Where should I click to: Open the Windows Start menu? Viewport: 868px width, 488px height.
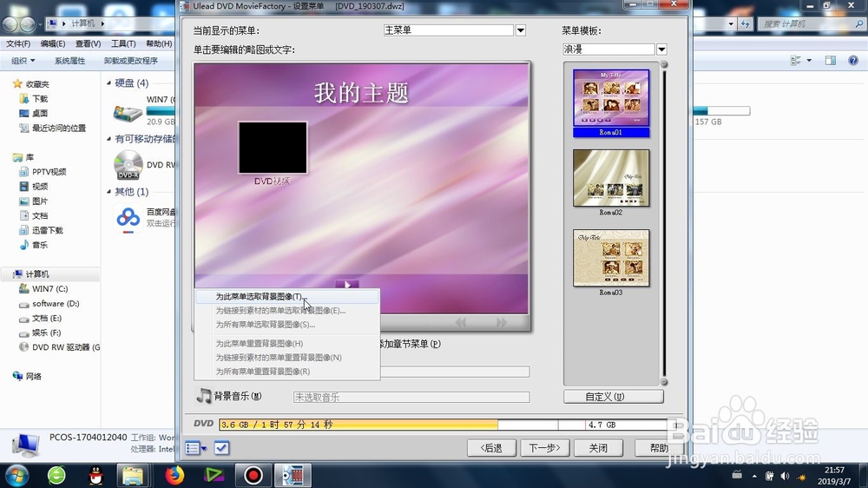(16, 475)
